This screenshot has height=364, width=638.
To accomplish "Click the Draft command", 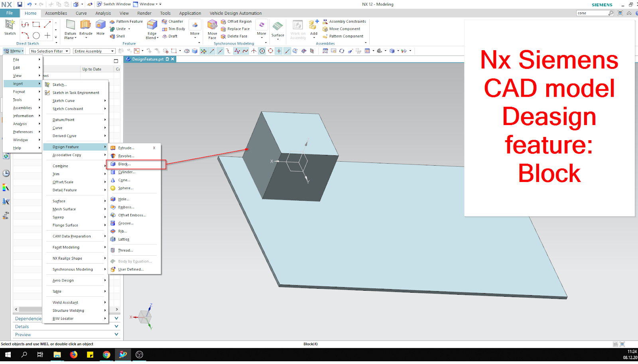I will pos(170,36).
